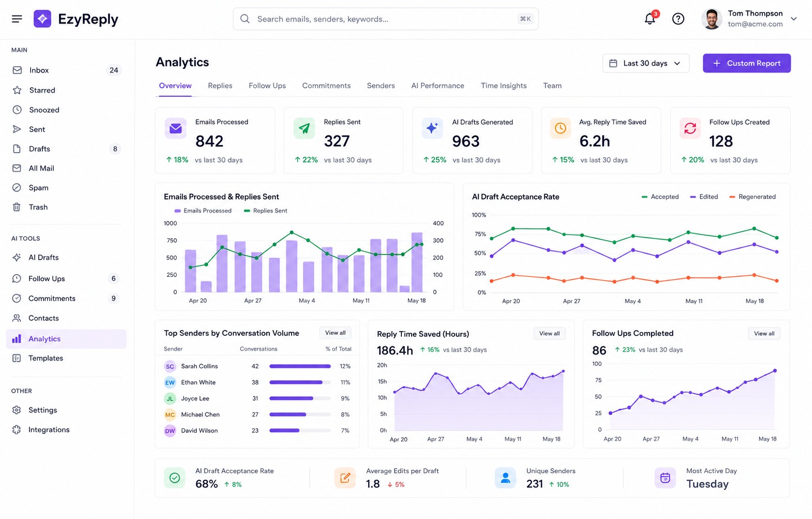Switch to the Replies tab

(220, 86)
